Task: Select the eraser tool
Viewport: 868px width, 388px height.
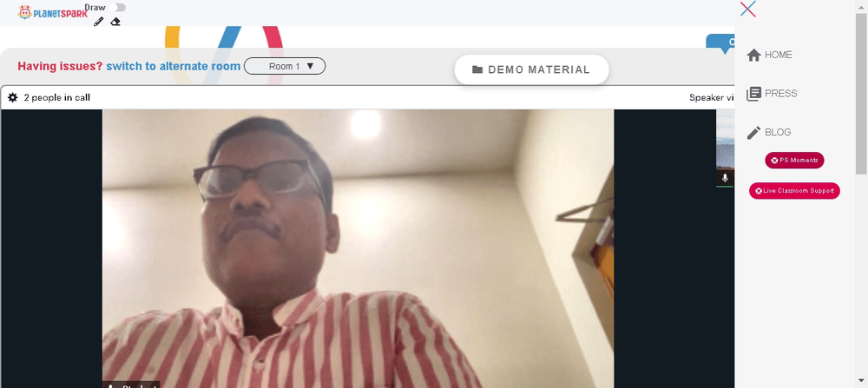Action: 115,22
